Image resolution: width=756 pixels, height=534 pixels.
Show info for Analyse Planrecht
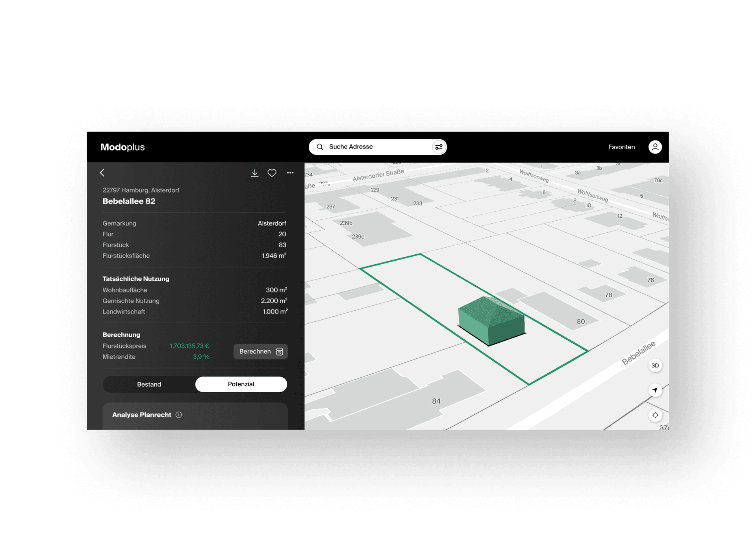click(x=179, y=415)
